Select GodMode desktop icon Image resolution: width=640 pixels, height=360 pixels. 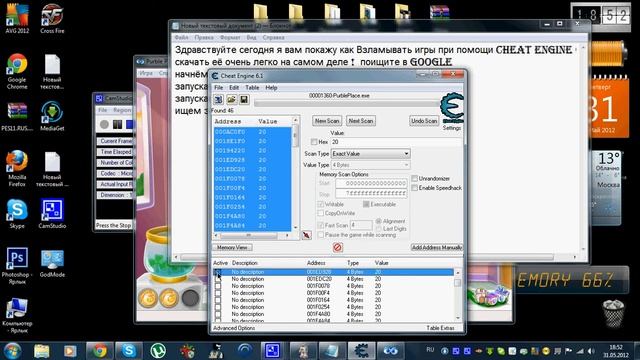click(x=52, y=263)
